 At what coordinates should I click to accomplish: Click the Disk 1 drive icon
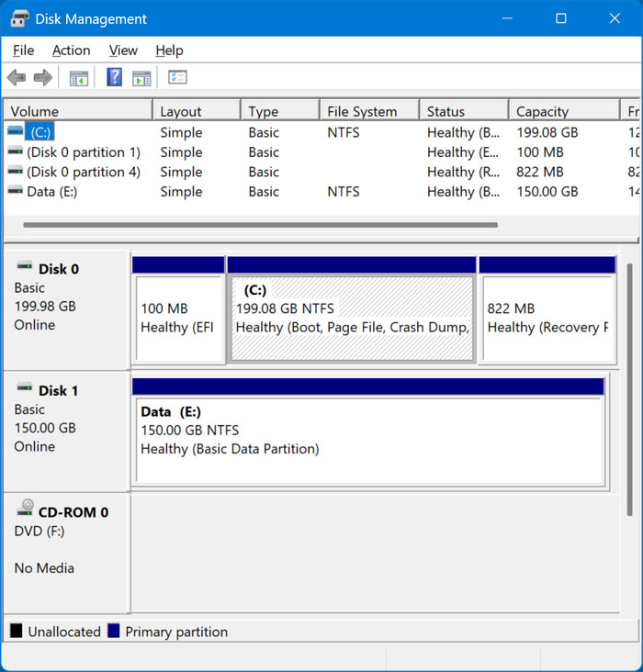coord(25,387)
